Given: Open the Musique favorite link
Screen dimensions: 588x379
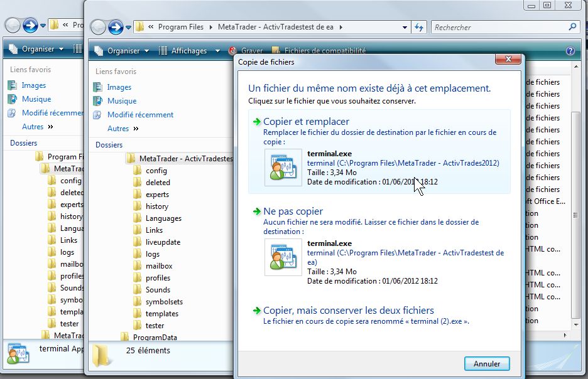Looking at the screenshot, I should [x=122, y=101].
